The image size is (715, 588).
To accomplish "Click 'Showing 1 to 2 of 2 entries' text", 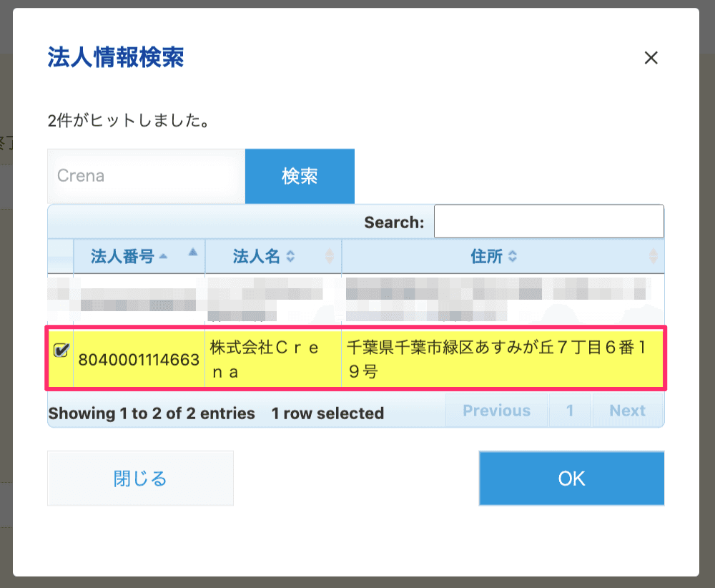I will 152,413.
